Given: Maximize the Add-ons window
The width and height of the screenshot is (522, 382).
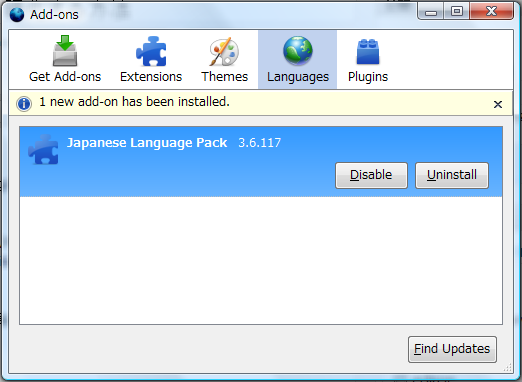Looking at the screenshot, I should pyautogui.click(x=457, y=12).
